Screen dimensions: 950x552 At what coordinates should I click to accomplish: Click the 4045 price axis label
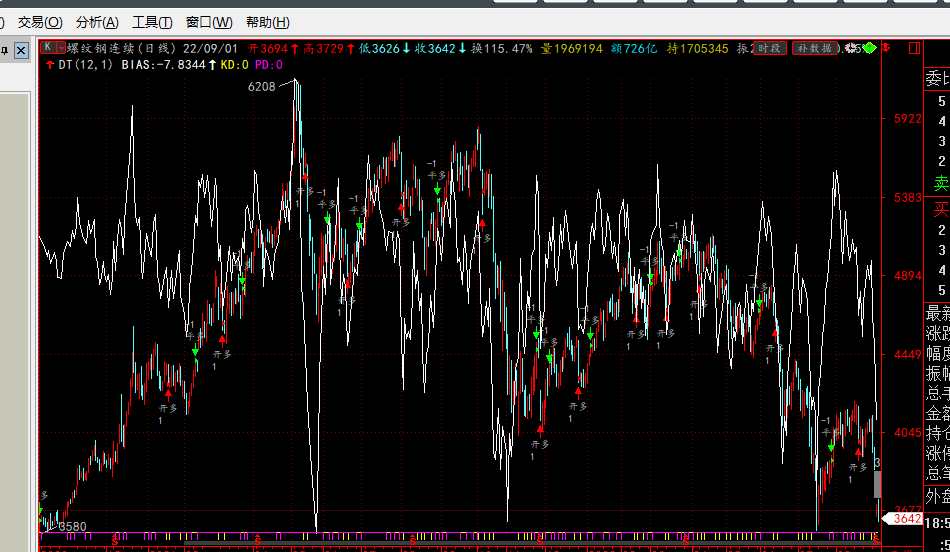point(908,433)
